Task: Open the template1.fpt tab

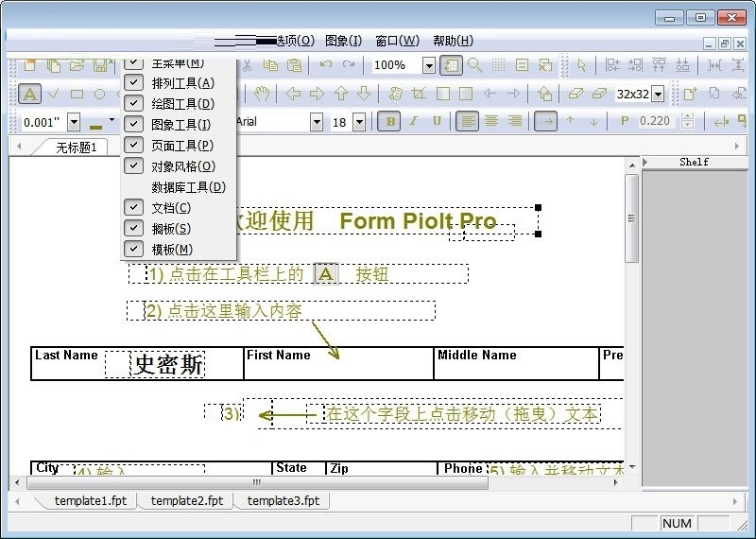Action: pos(90,501)
